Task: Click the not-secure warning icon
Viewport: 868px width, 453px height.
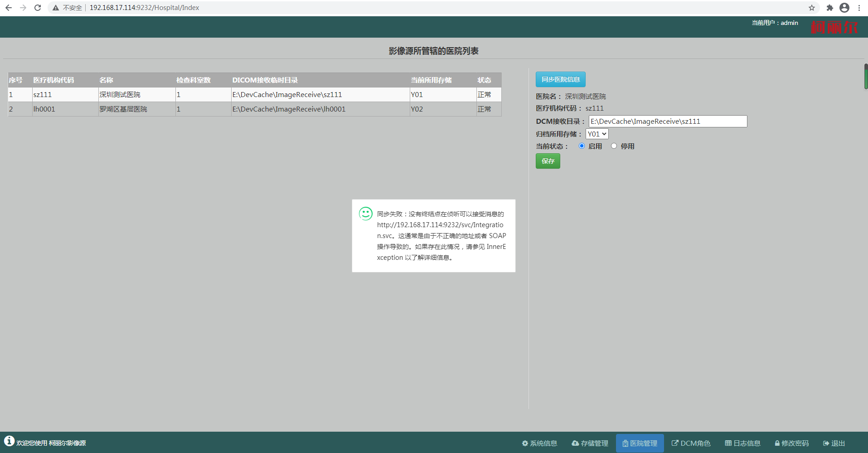Action: point(56,8)
